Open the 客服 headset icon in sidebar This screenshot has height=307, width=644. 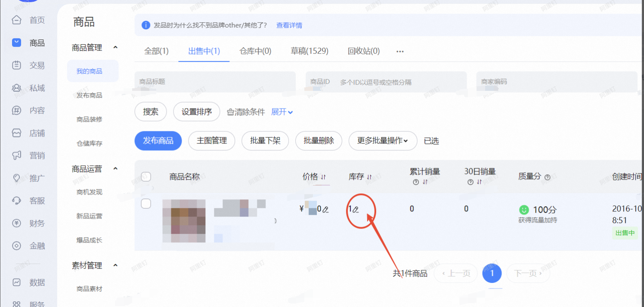16,201
